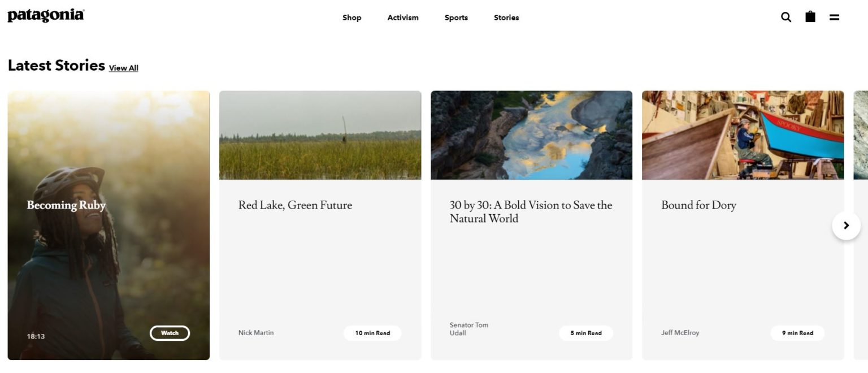
Task: Open the 30 by 30 story title
Action: click(x=531, y=212)
